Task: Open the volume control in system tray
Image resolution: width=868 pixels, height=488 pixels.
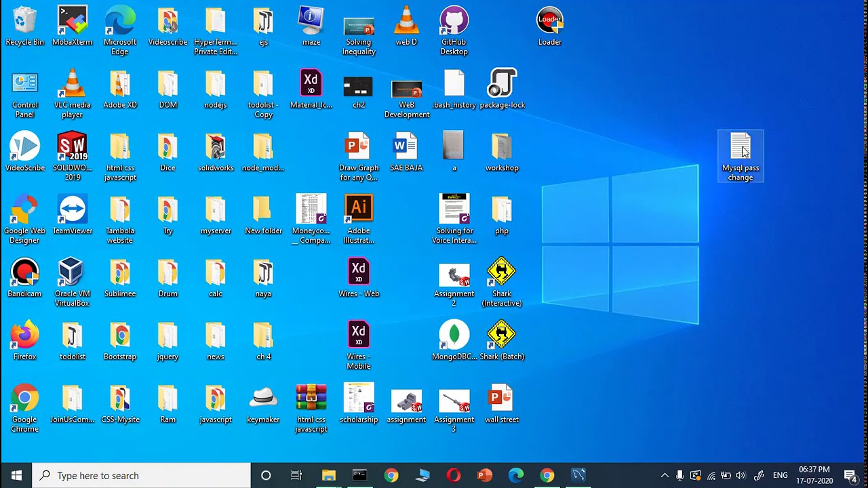Action: point(741,475)
